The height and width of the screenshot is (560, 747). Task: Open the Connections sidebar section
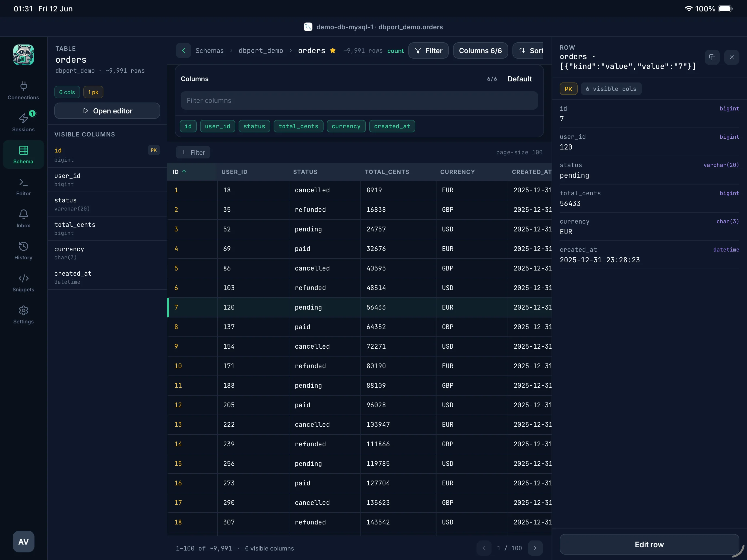tap(23, 90)
